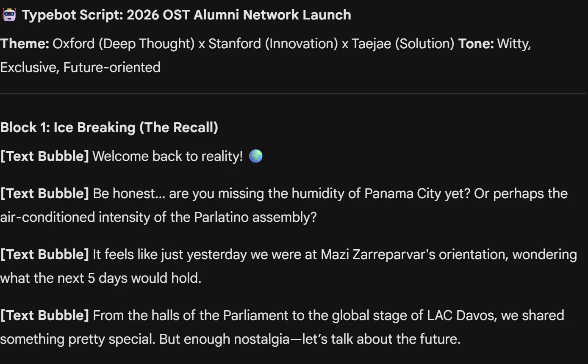Image resolution: width=588 pixels, height=364 pixels.
Task: Click the '[Text Bubble]' label before 'It feels'
Action: click(x=44, y=254)
